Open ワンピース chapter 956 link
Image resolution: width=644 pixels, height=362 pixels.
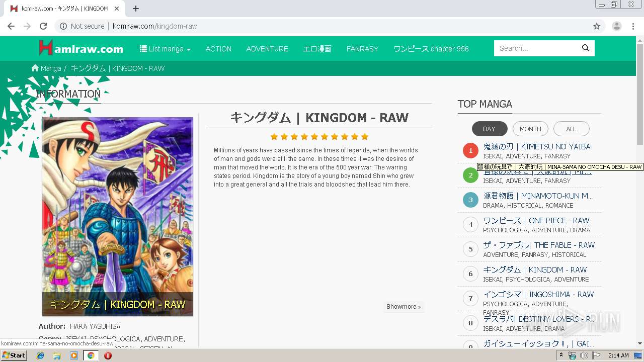click(431, 49)
